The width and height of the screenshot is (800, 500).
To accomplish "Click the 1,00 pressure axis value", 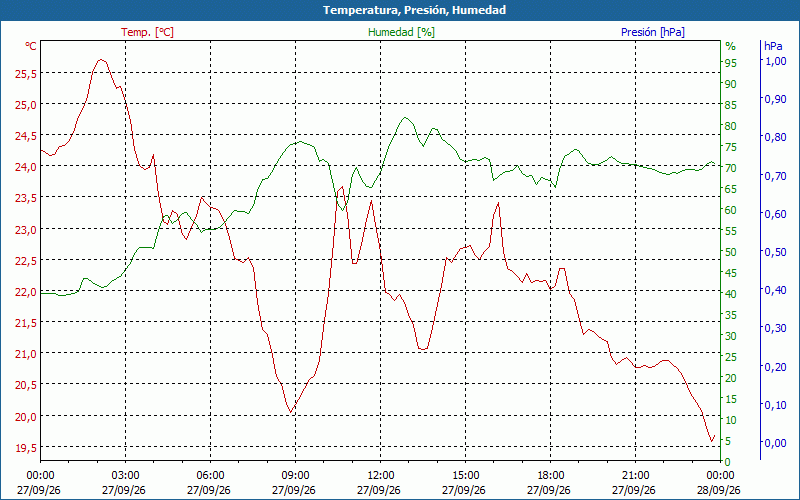I will pos(776,61).
